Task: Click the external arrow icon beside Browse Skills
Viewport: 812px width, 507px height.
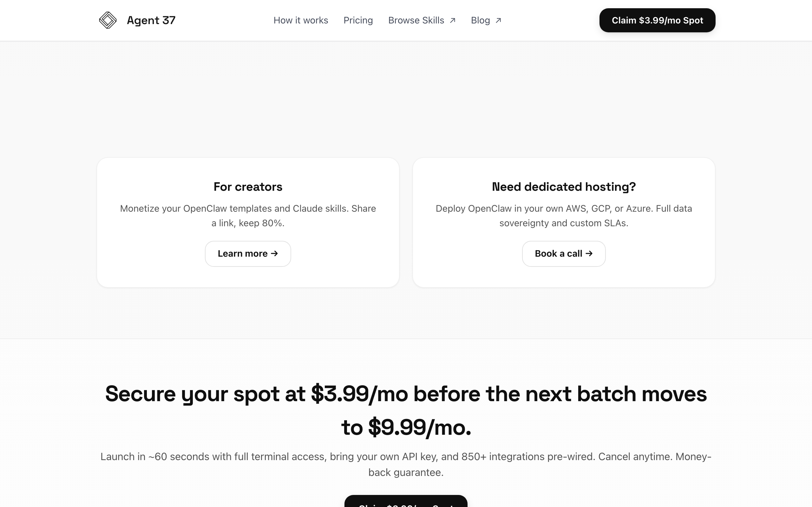Action: pyautogui.click(x=453, y=21)
